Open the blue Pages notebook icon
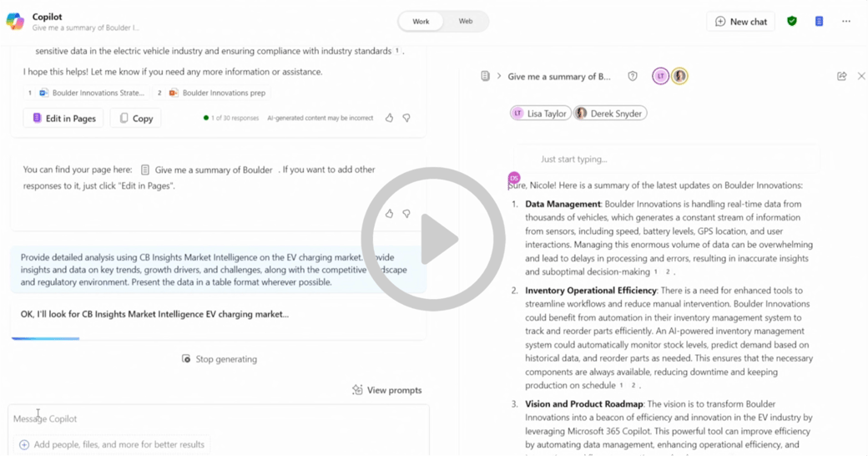Image resolution: width=868 pixels, height=456 pixels. tap(819, 21)
